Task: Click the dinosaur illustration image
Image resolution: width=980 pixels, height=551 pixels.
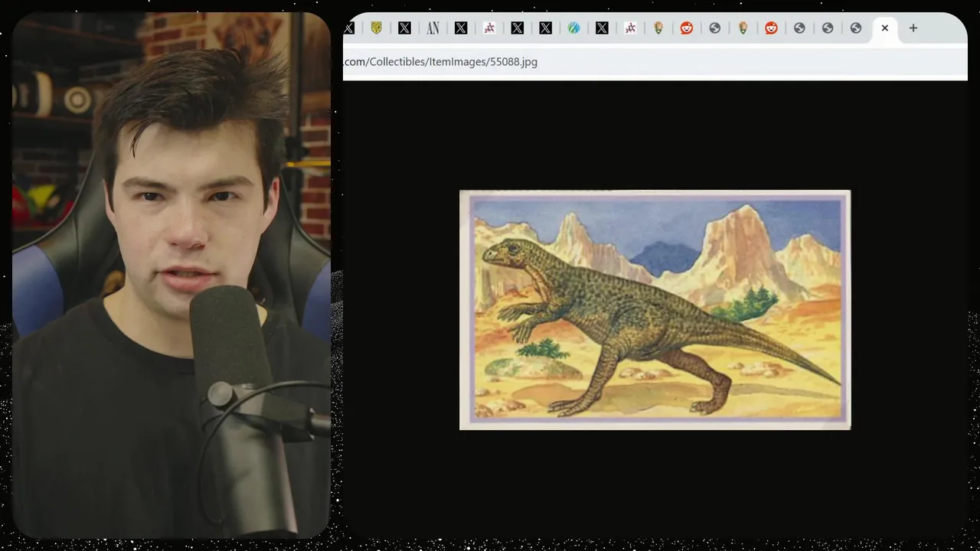Action: coord(655,310)
